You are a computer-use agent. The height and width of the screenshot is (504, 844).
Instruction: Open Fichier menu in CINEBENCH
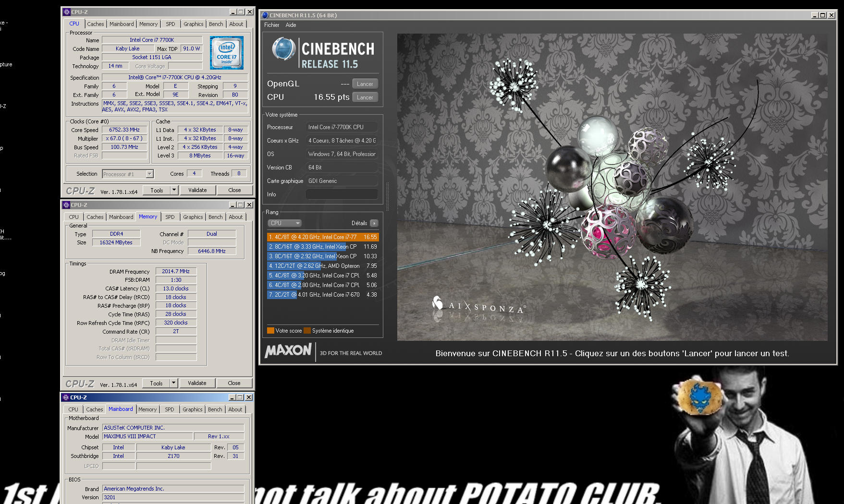271,25
